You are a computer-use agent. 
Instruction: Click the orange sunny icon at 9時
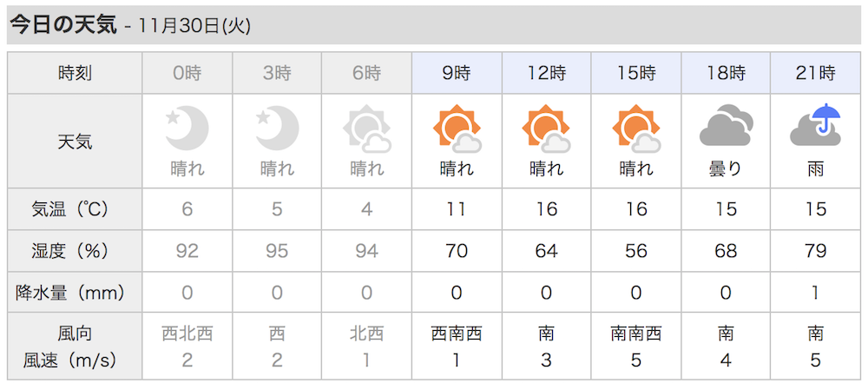[457, 129]
